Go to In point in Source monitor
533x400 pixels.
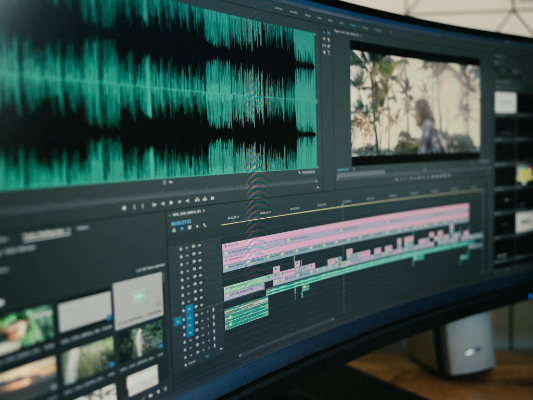tap(154, 205)
